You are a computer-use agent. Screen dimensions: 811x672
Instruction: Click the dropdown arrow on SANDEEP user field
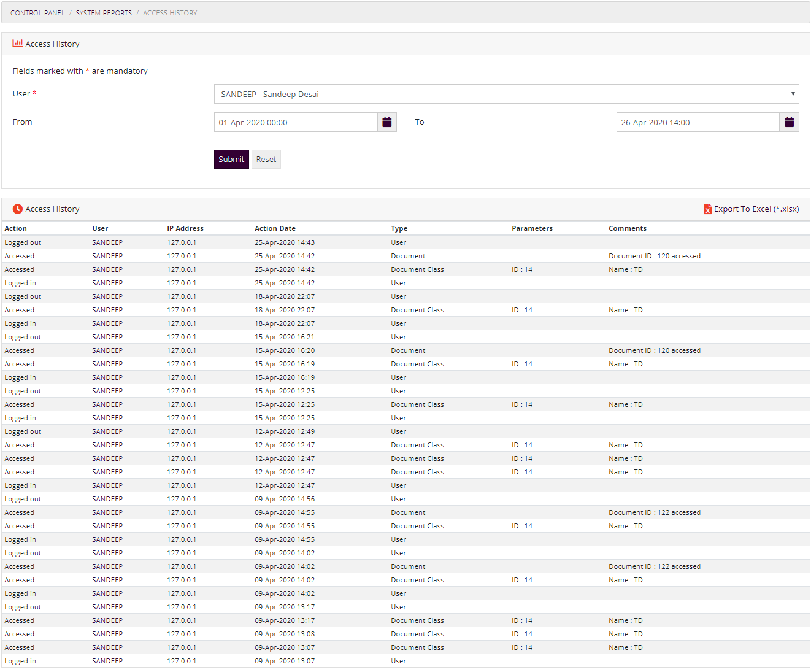pos(793,93)
